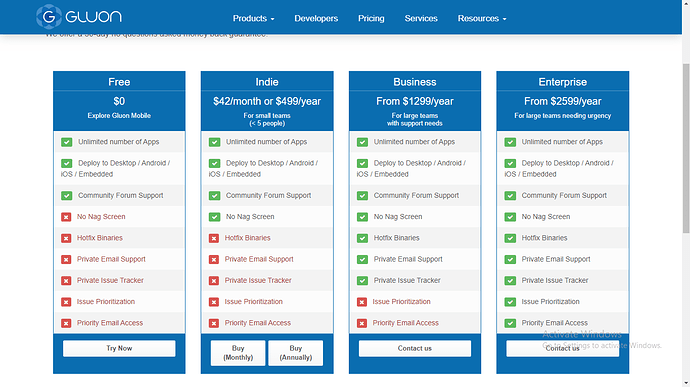Click green check for Enterprise No Nag Screen
Screen dimensions: 690x387
[510, 217]
